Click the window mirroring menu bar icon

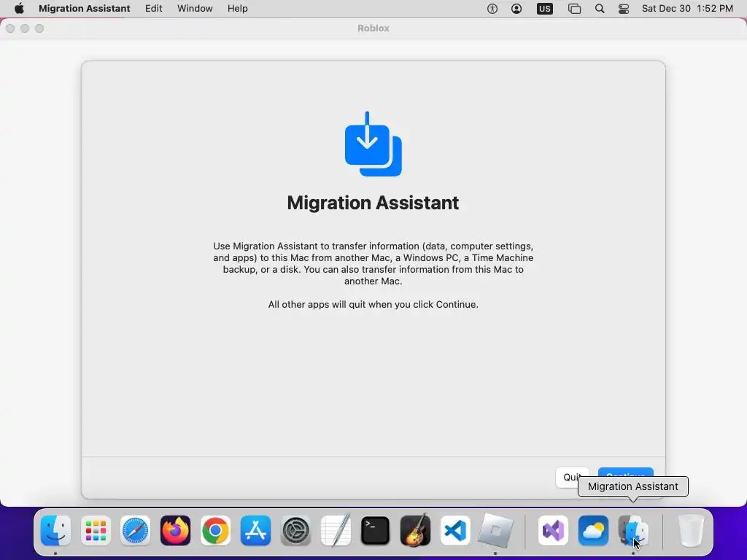575,9
